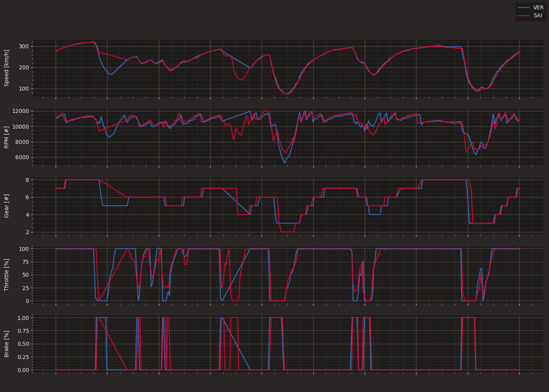Click the 0.50 tick on Brake axis
The height and width of the screenshot is (392, 549).
tap(23, 344)
